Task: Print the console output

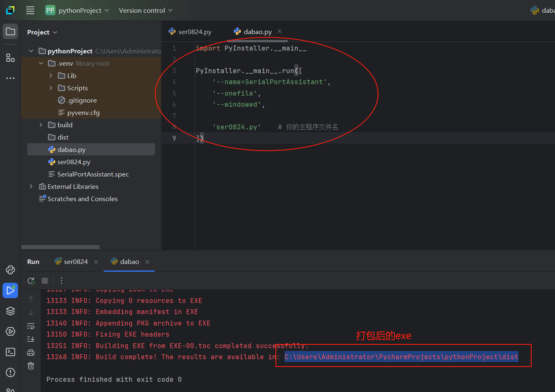Action: pyautogui.click(x=31, y=353)
